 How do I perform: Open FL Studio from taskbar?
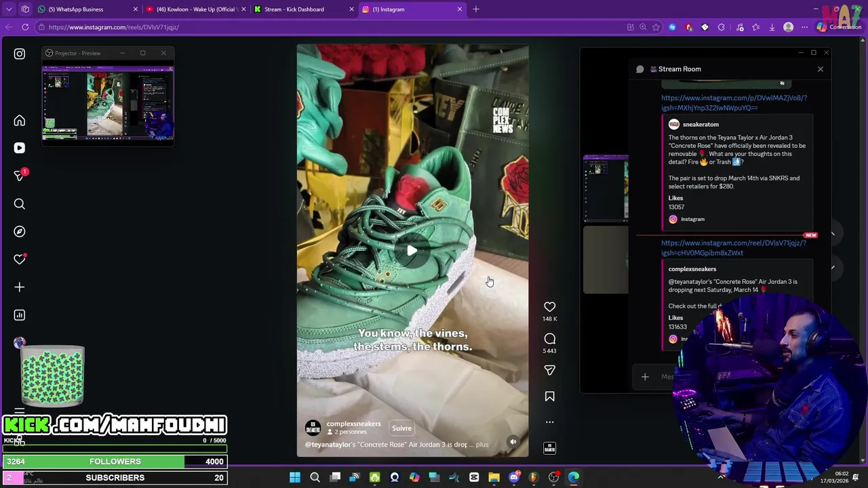pyautogui.click(x=534, y=477)
